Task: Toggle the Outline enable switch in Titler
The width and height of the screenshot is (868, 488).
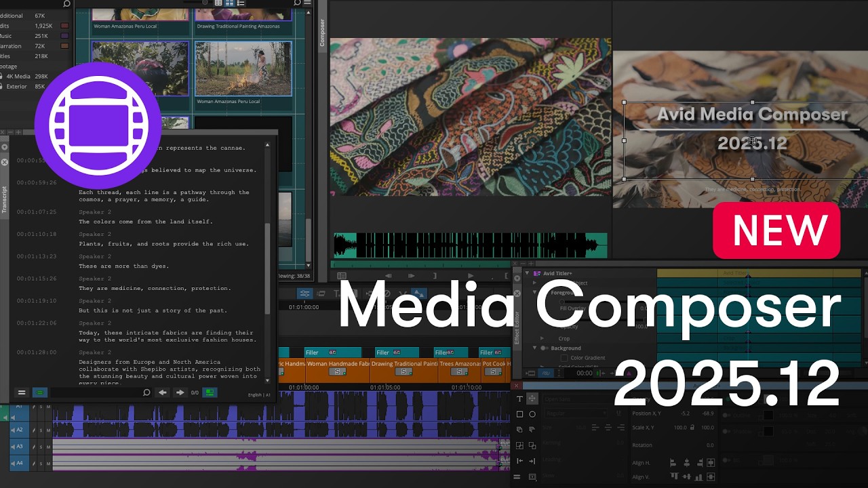Action: coord(726,415)
